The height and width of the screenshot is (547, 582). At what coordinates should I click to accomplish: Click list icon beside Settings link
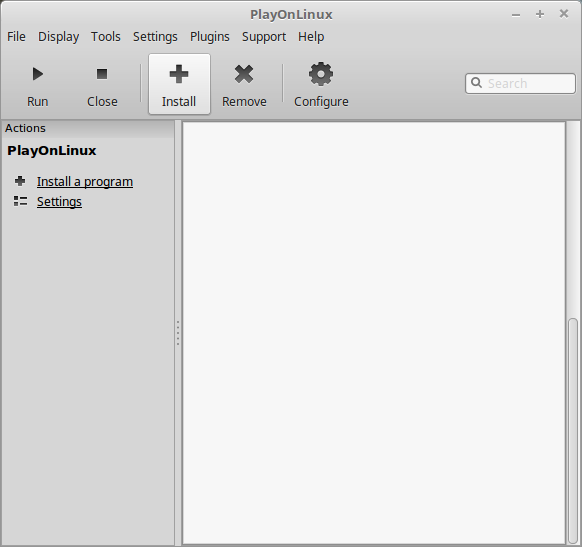[20, 201]
